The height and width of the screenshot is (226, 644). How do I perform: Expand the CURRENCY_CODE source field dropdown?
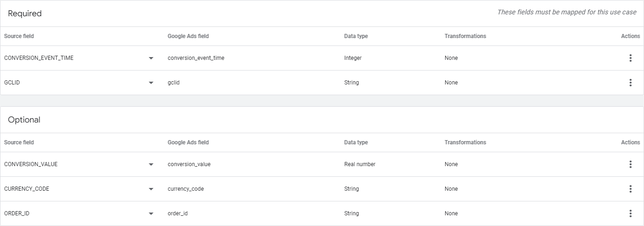pyautogui.click(x=151, y=189)
